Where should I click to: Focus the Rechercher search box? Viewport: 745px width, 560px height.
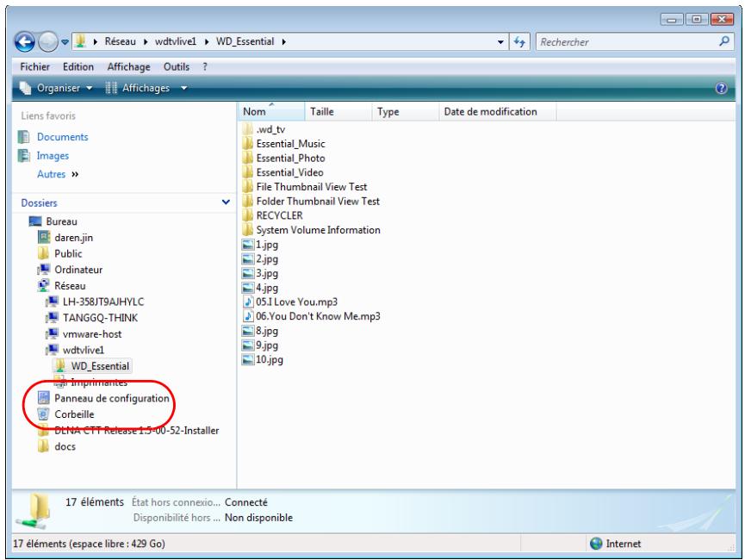[627, 42]
